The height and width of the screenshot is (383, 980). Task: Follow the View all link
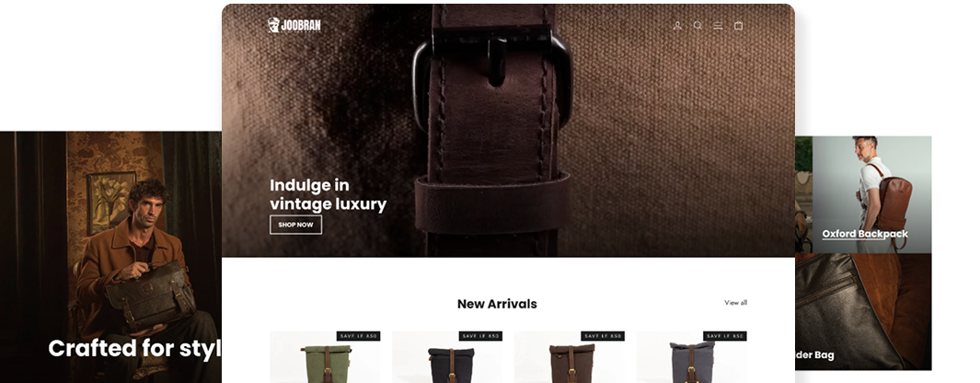[x=735, y=303]
